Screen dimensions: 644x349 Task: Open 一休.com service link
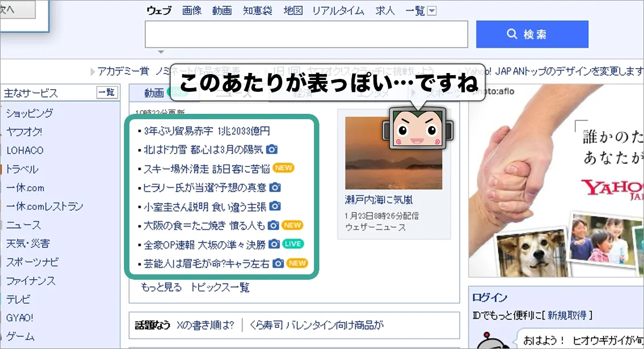click(x=25, y=188)
